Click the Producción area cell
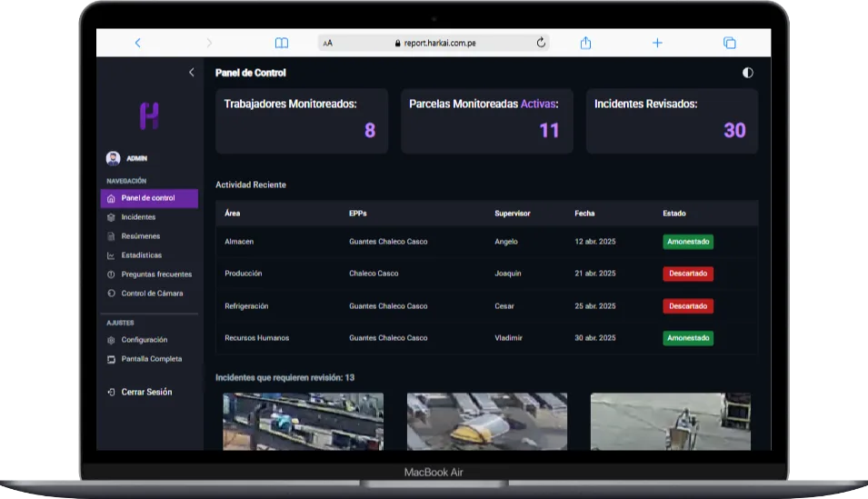 coord(244,274)
